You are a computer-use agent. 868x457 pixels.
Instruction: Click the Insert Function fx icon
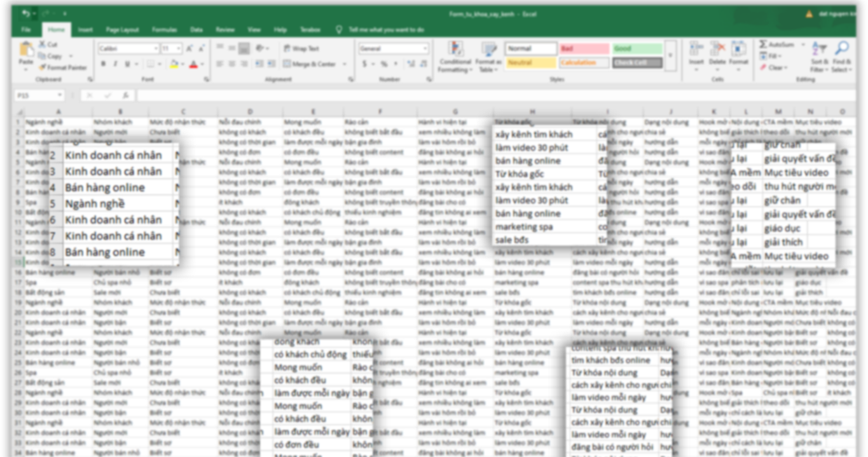coord(125,95)
